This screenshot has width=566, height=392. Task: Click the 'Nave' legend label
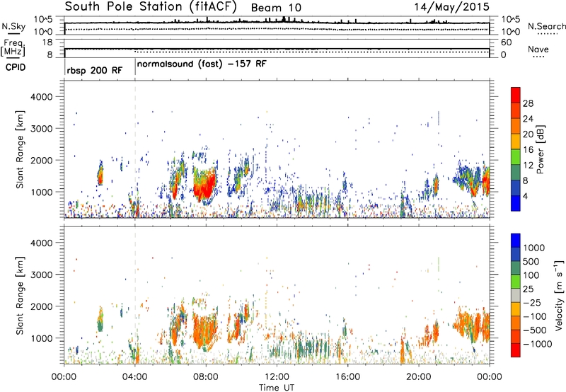[538, 49]
